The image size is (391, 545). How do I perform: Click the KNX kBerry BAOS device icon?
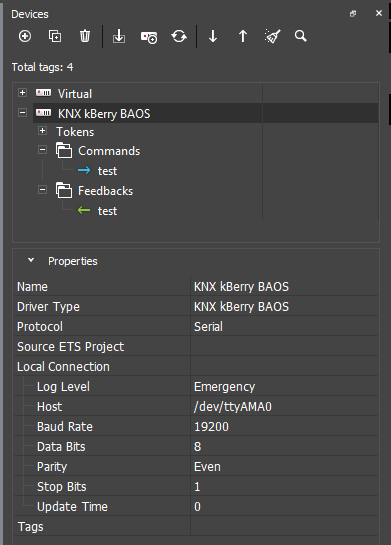click(x=43, y=113)
